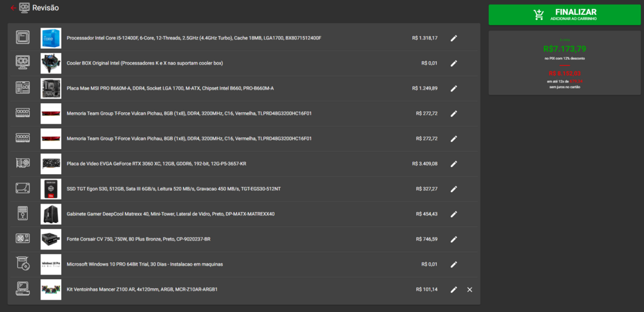Image resolution: width=644 pixels, height=312 pixels.
Task: Click the motherboard category icon
Action: 22,88
